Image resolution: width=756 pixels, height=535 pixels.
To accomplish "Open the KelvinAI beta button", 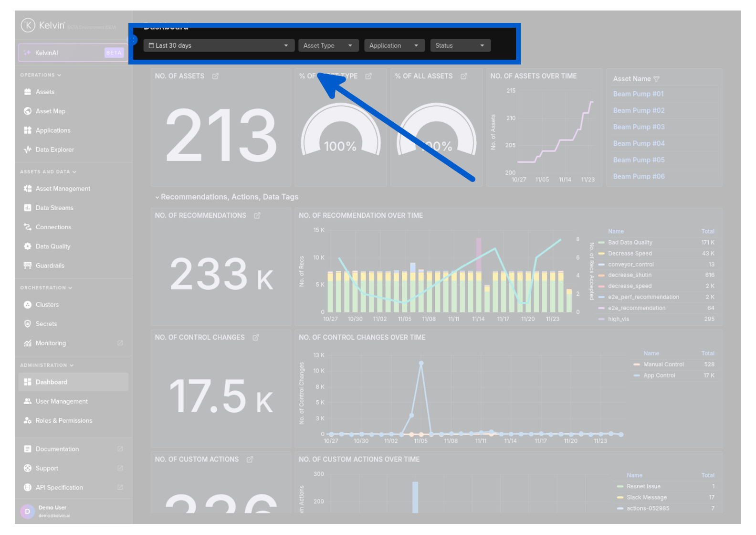I will pos(73,53).
